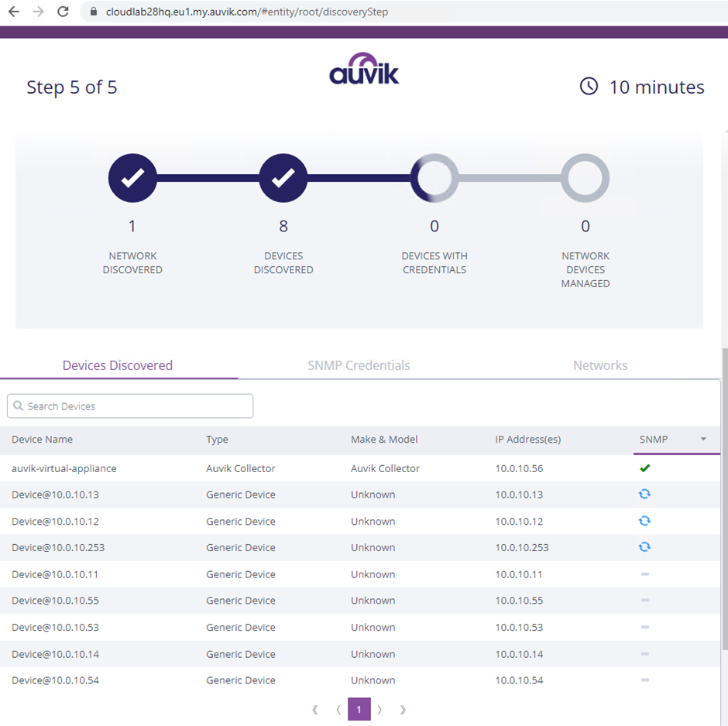
Task: Go to first page with double-left chevron
Action: pos(315,709)
